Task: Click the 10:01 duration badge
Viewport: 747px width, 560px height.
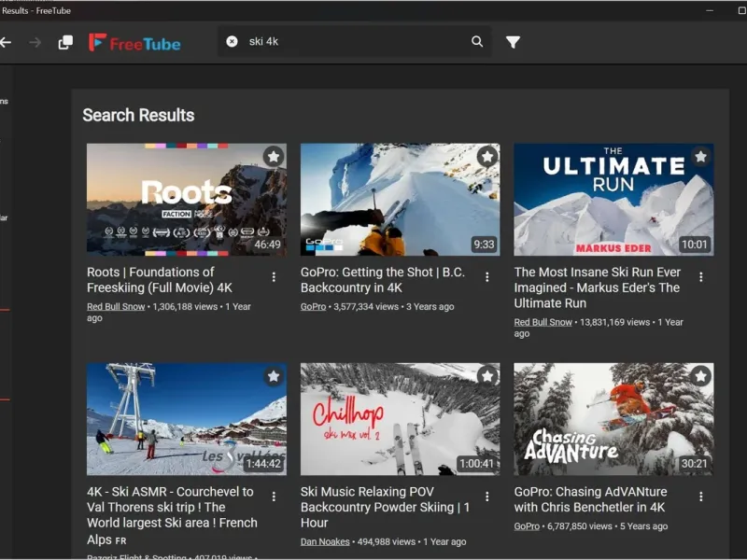Action: click(x=694, y=245)
